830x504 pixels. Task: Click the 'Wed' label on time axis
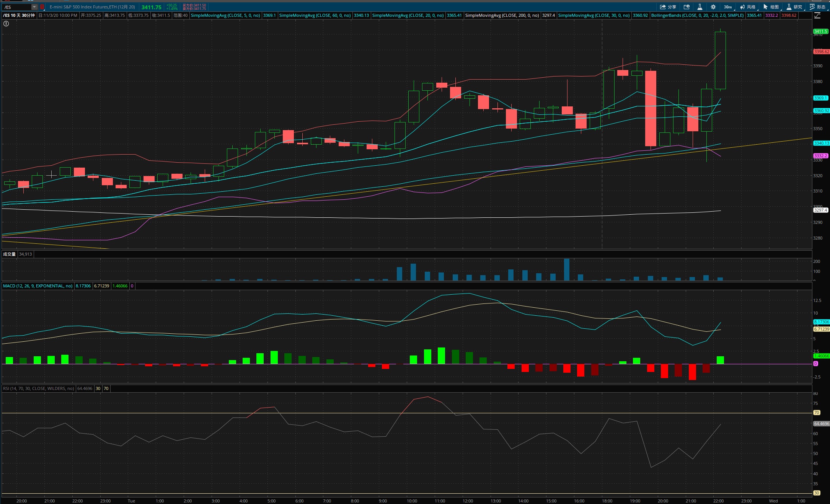[773, 501]
